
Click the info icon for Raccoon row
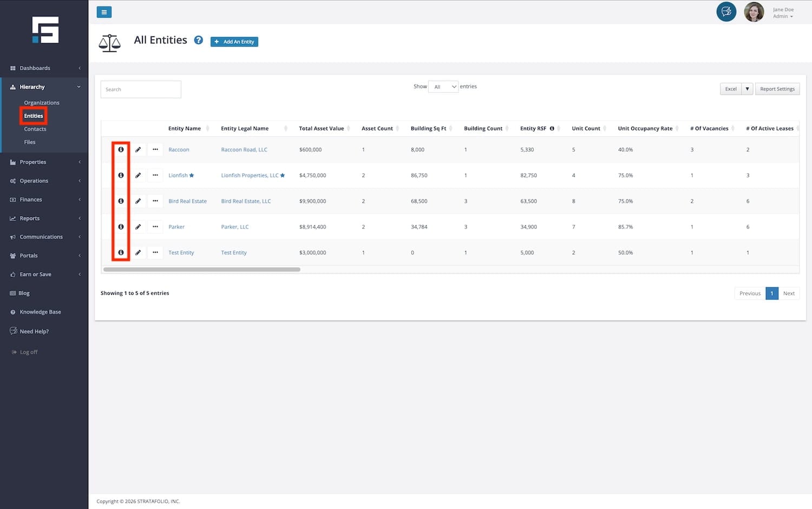click(x=121, y=149)
